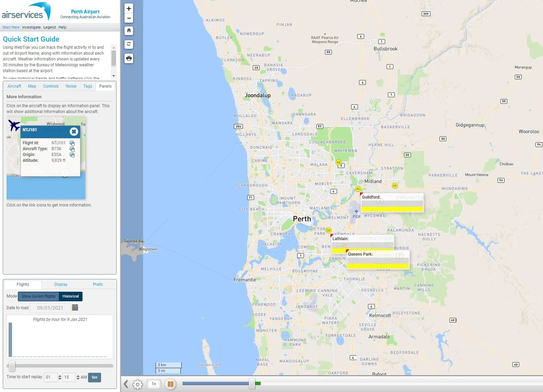Open the Legend menu
The height and width of the screenshot is (392, 543).
point(50,27)
